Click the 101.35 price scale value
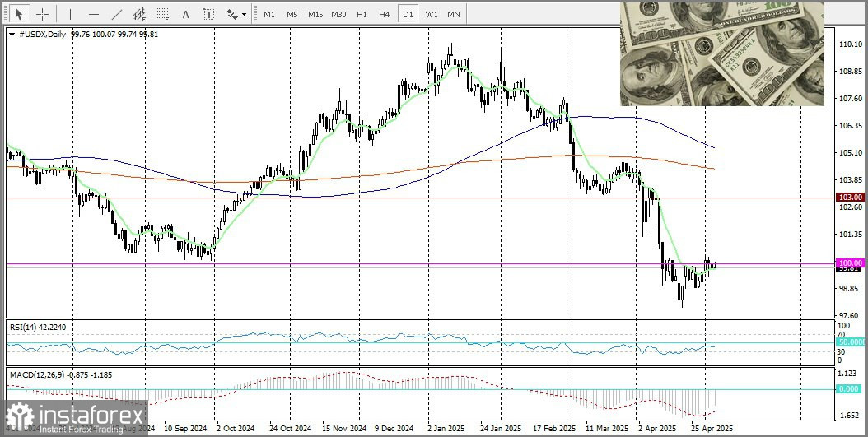This screenshot has height=437, width=868. (852, 234)
